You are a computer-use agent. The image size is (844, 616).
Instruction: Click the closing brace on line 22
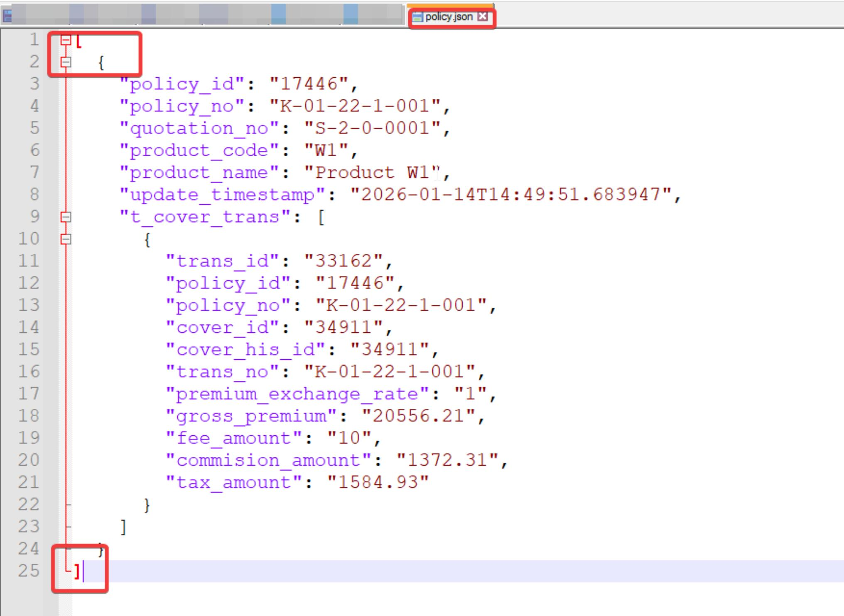point(147,505)
